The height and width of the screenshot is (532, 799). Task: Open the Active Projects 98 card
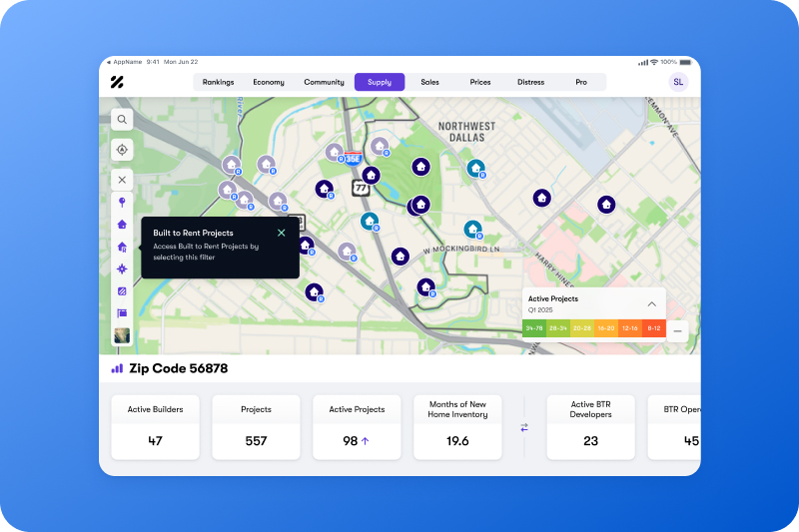point(357,427)
